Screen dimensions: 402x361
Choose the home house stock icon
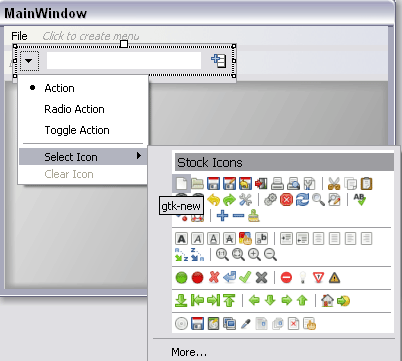point(327,301)
